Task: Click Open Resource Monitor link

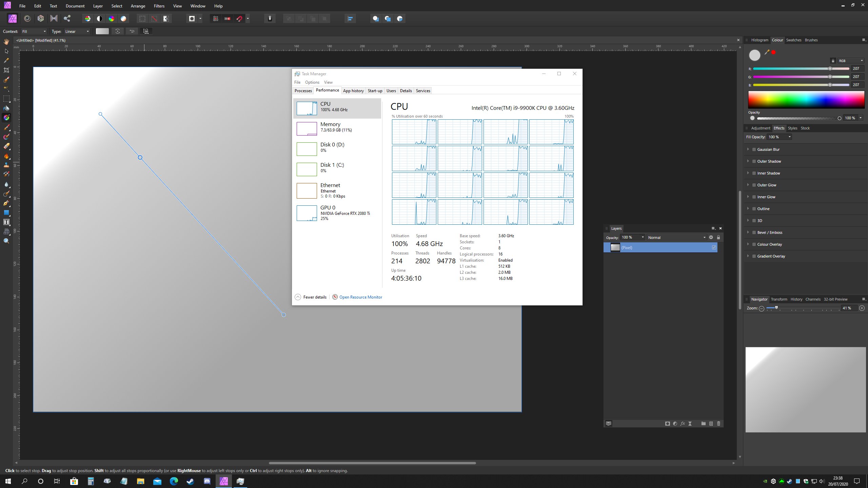Action: pos(361,297)
